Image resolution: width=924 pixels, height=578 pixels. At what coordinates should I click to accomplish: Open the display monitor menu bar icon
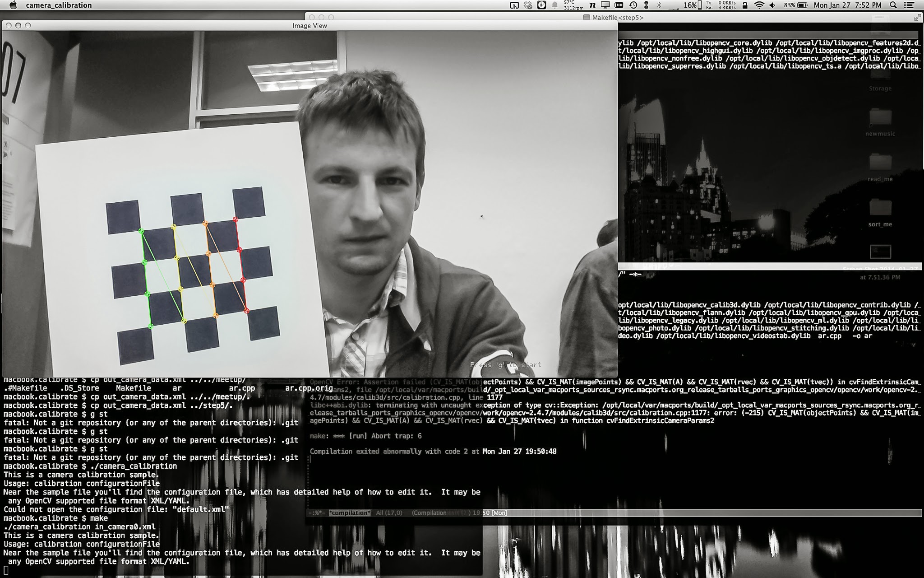(605, 5)
